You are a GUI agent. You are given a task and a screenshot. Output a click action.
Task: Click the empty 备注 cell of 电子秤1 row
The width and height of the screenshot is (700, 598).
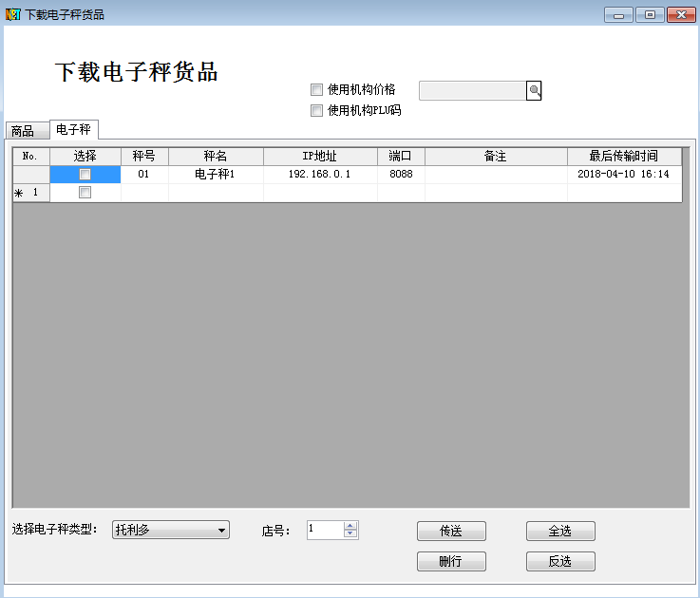(496, 174)
